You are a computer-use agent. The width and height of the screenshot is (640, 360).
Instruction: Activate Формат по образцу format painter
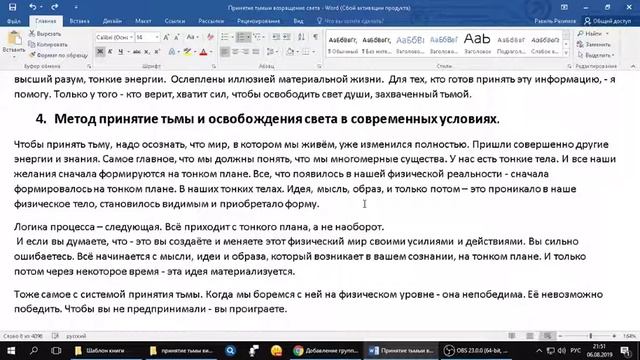58,55
